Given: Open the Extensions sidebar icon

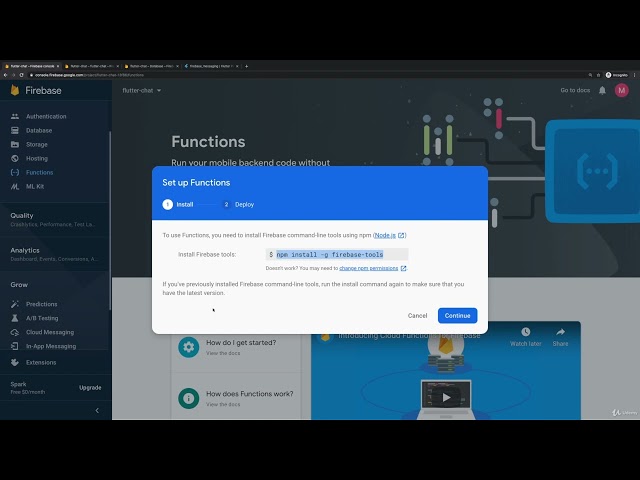Looking at the screenshot, I should pos(15,362).
